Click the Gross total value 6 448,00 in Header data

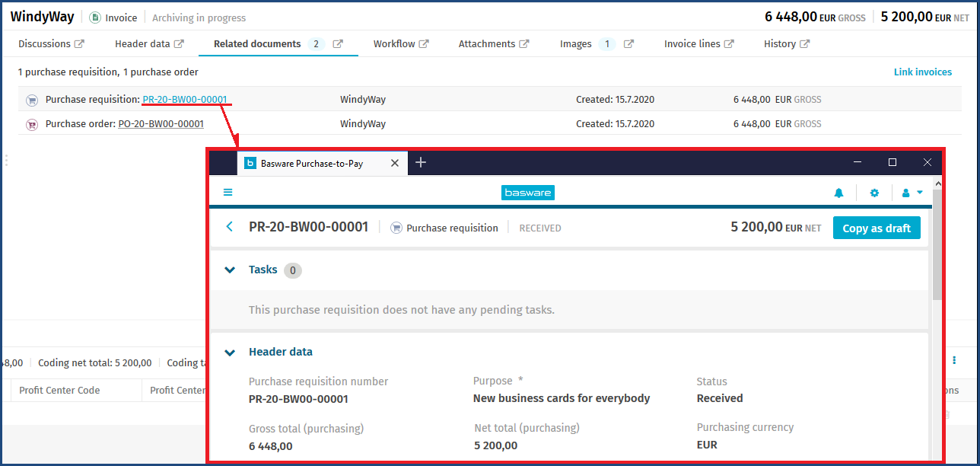click(x=271, y=446)
